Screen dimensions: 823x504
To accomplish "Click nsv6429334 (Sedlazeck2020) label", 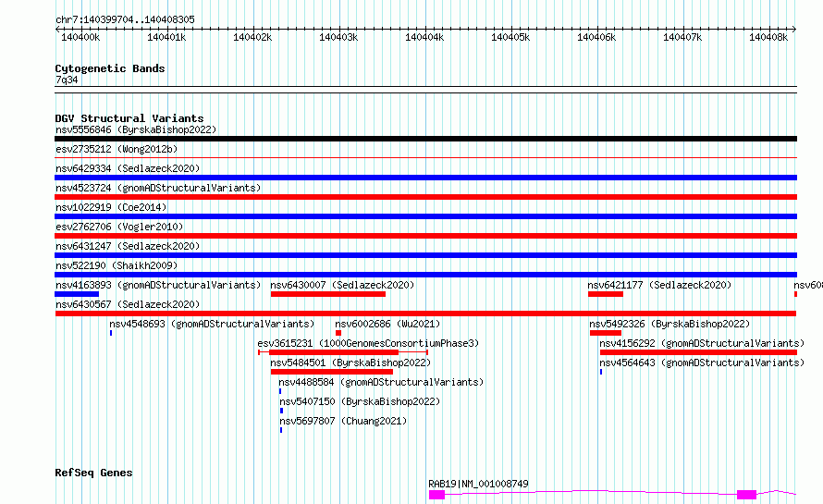I will 128,168.
